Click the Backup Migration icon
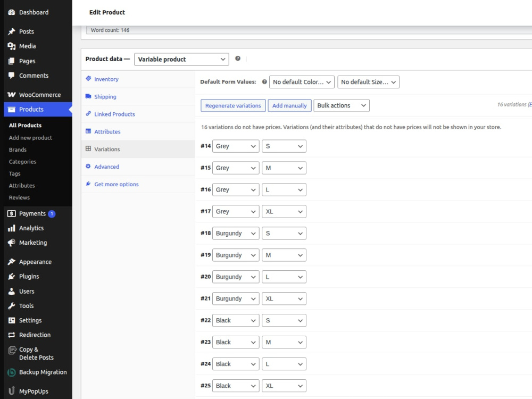The height and width of the screenshot is (399, 532). 12,372
